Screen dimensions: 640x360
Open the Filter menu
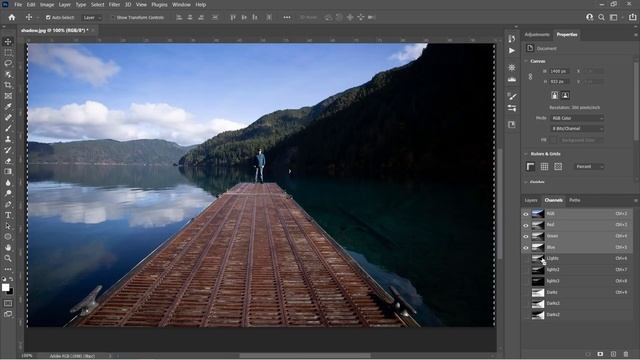coord(114,4)
